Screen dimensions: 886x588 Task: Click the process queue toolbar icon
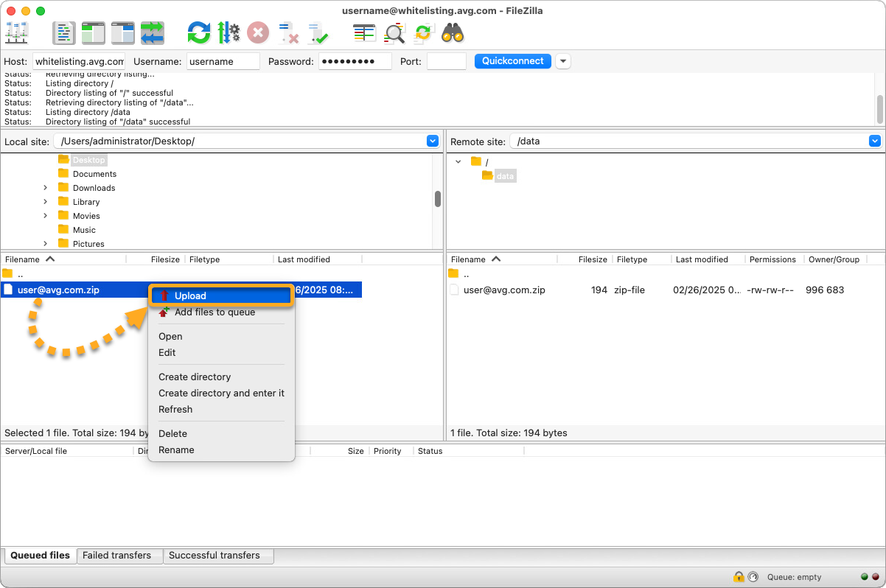point(229,33)
